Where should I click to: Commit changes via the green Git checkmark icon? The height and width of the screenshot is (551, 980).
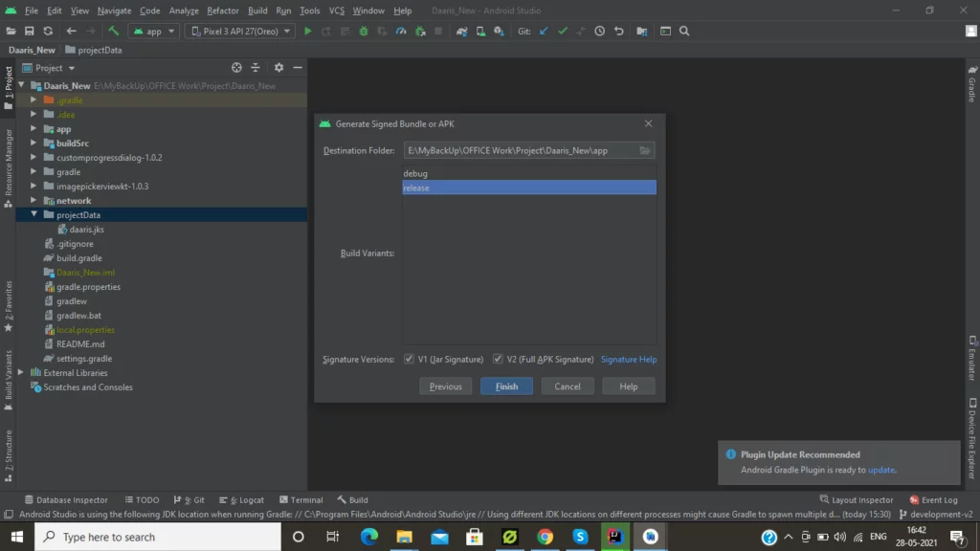[563, 31]
